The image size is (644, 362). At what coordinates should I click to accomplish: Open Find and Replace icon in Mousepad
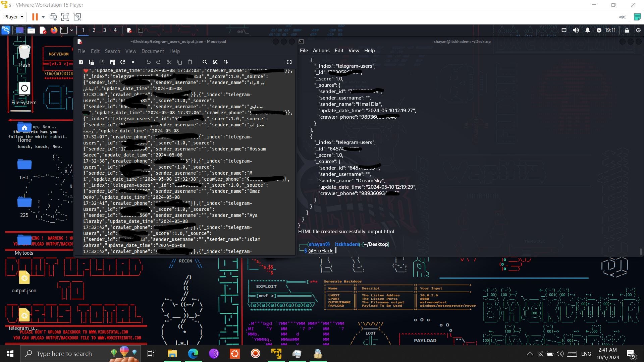pyautogui.click(x=215, y=62)
